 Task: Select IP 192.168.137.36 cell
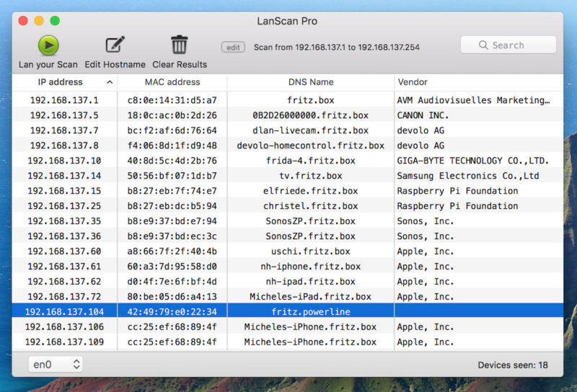pos(64,236)
